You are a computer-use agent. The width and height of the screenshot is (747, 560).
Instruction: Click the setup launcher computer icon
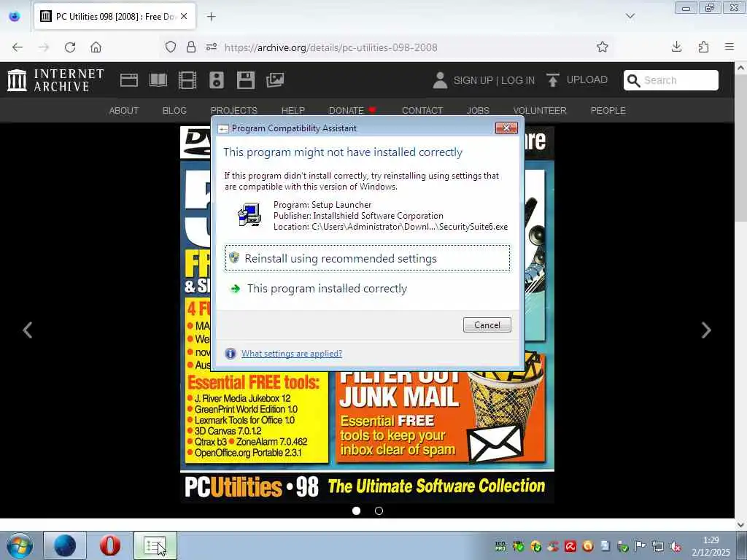[249, 214]
